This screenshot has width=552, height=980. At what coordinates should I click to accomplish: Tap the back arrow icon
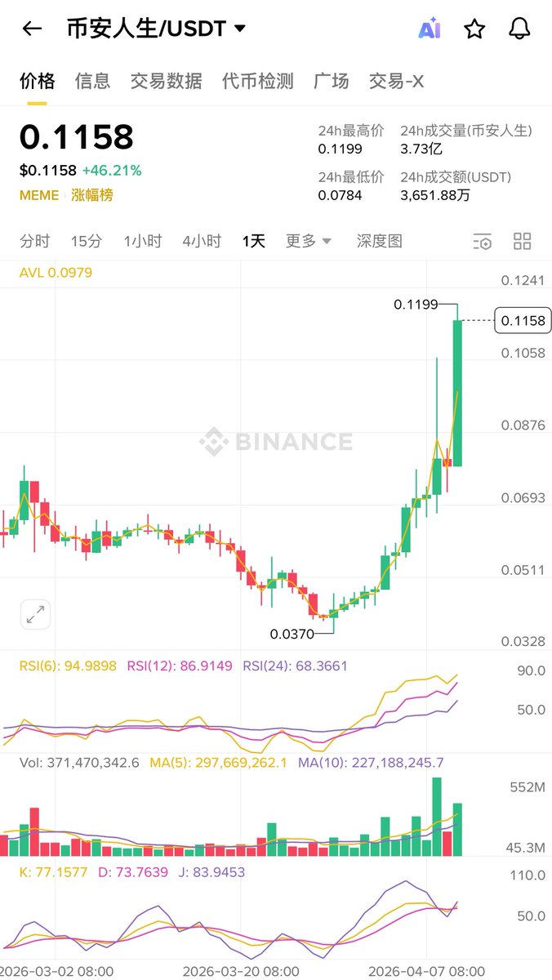[32, 29]
